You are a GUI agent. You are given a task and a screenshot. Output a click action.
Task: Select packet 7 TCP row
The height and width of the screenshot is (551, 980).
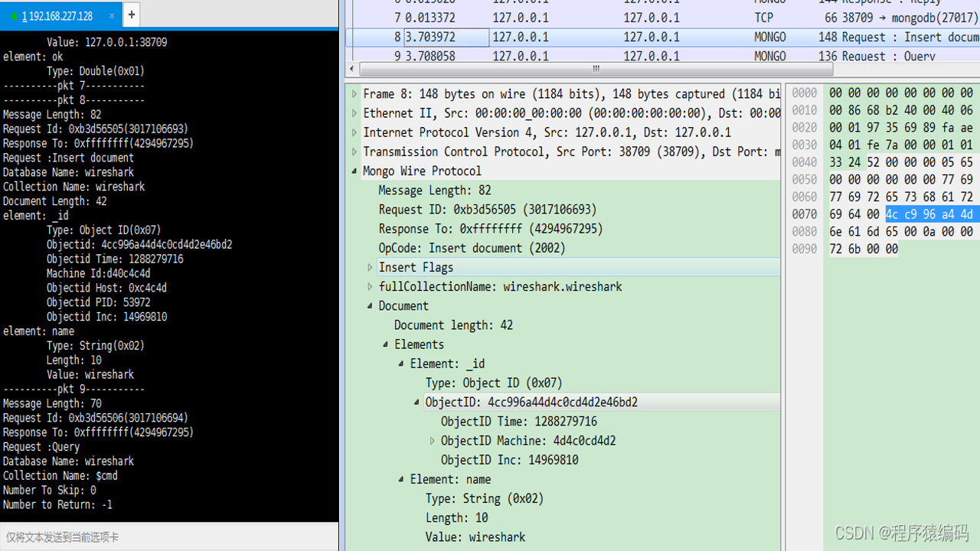point(662,18)
